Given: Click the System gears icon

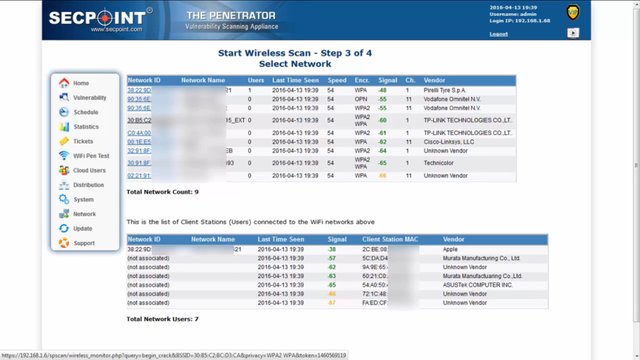Looking at the screenshot, I should coord(64,199).
